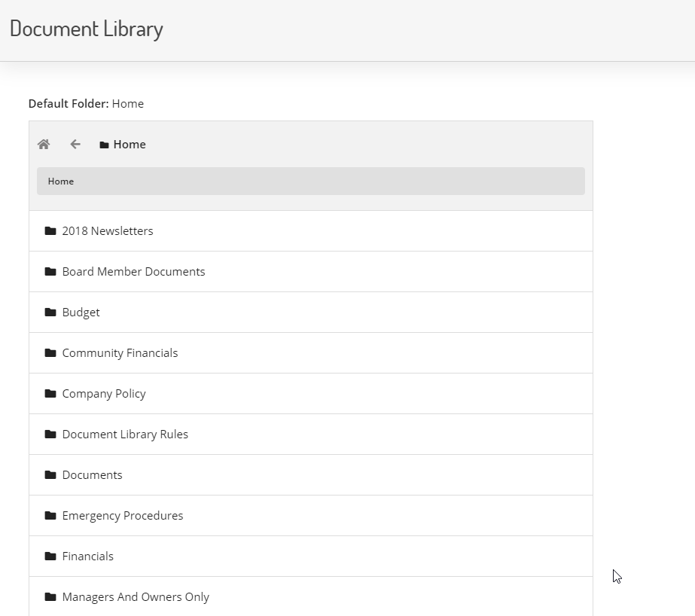Viewport: 695px width, 616px height.
Task: Click the Documents folder icon
Action: pos(50,475)
